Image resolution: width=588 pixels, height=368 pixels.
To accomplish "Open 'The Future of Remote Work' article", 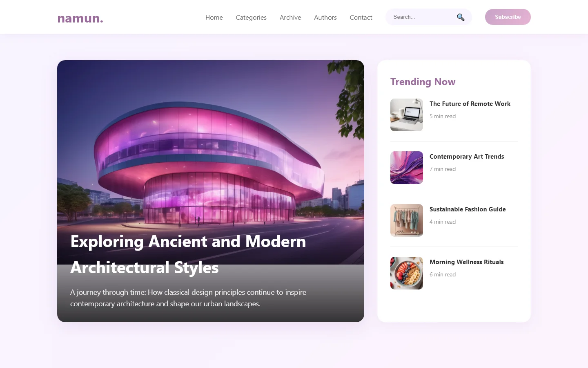I will pyautogui.click(x=470, y=104).
